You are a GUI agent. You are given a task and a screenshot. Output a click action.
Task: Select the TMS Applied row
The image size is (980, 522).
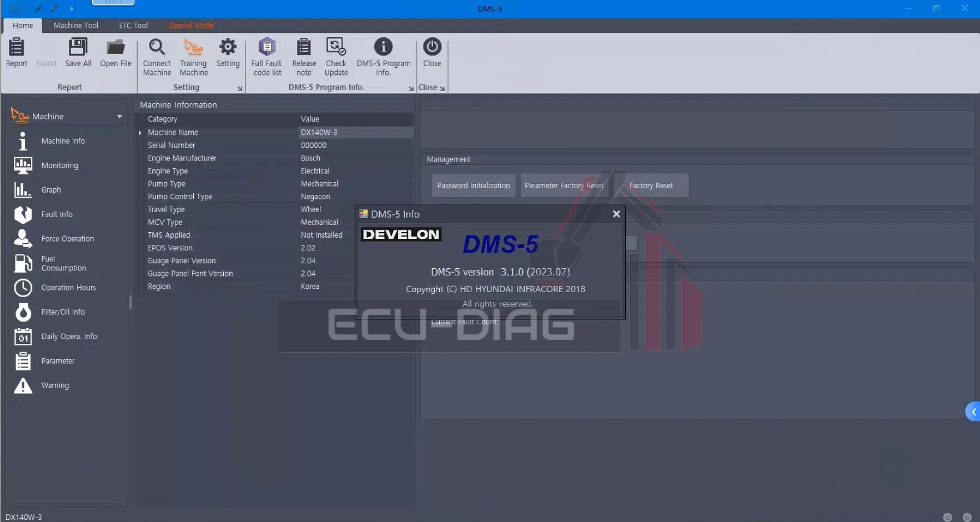point(275,235)
